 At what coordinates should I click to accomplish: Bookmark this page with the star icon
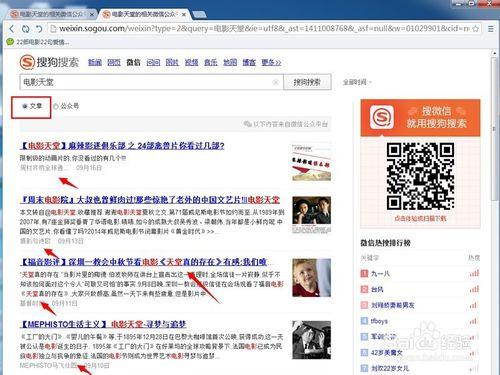click(x=476, y=29)
